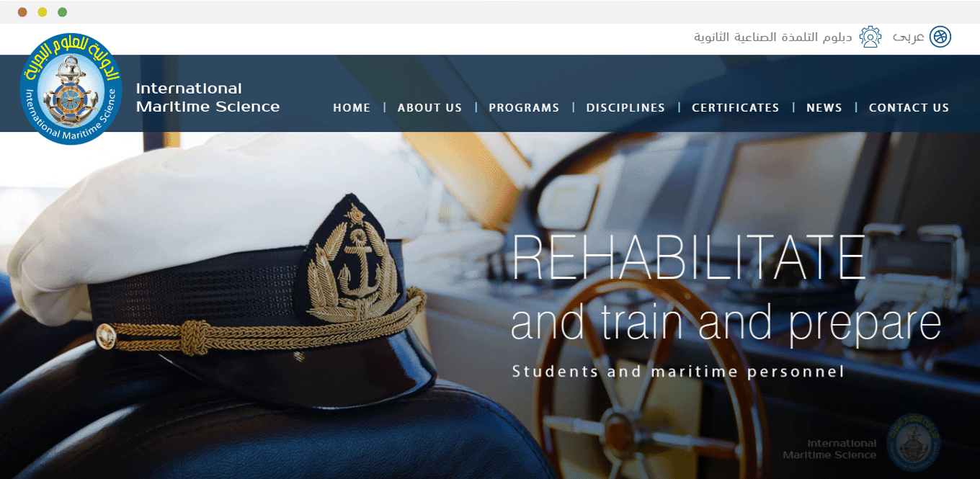Open the ABOUT US menu item
The width and height of the screenshot is (980, 479).
pyautogui.click(x=429, y=108)
